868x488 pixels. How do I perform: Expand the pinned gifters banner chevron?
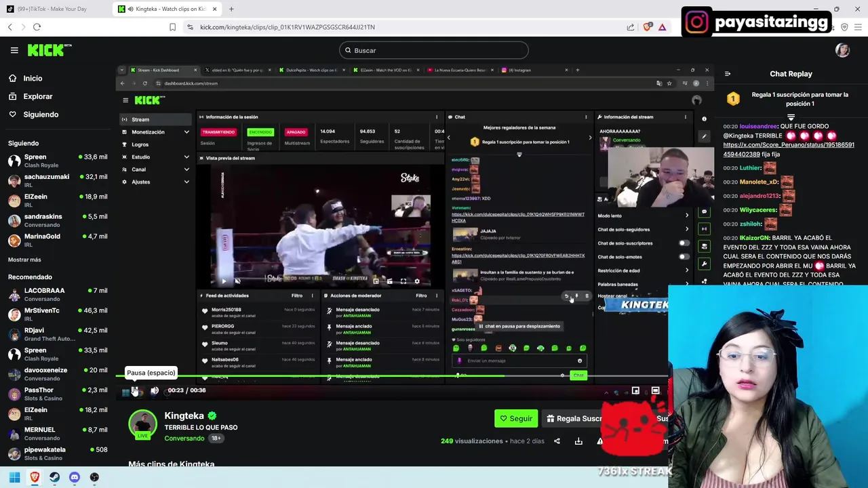[x=791, y=117]
